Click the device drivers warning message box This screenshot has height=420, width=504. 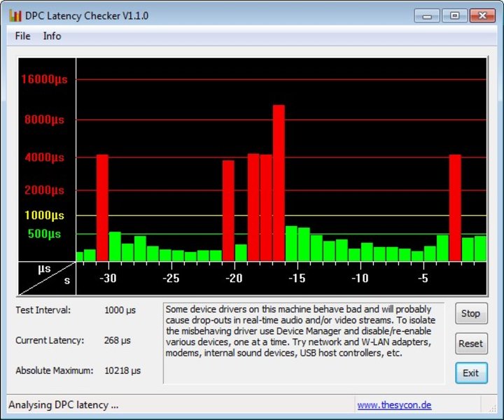coord(304,343)
